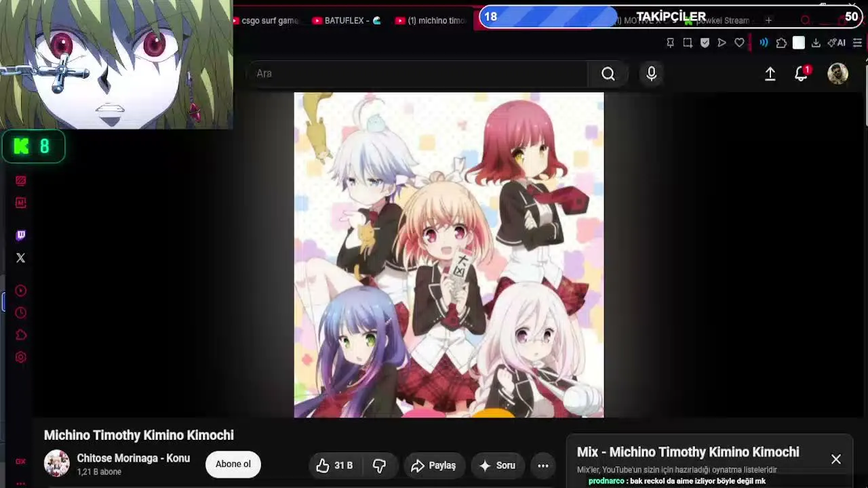Image resolution: width=868 pixels, height=488 pixels.
Task: Click the second red sidebar icon below GX control
Action: click(20, 203)
